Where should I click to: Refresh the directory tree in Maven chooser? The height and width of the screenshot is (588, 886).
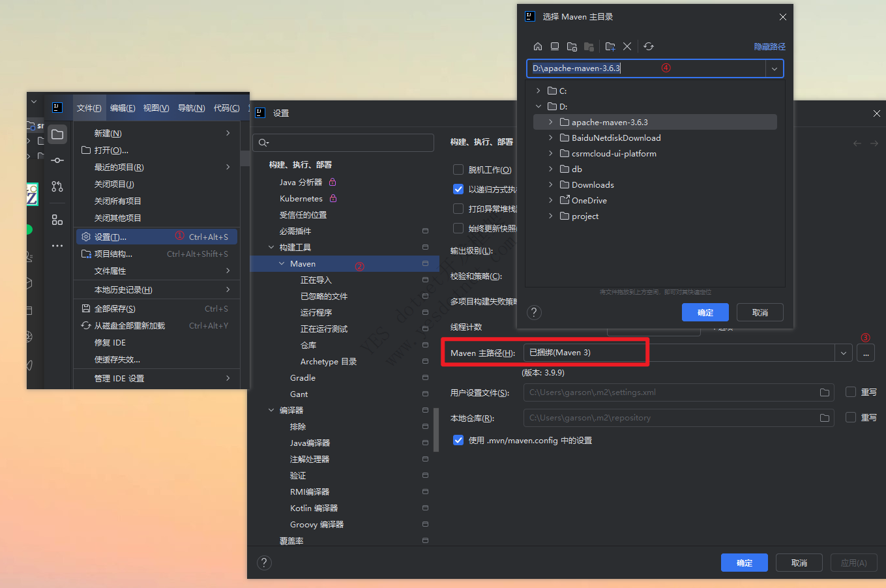click(649, 46)
